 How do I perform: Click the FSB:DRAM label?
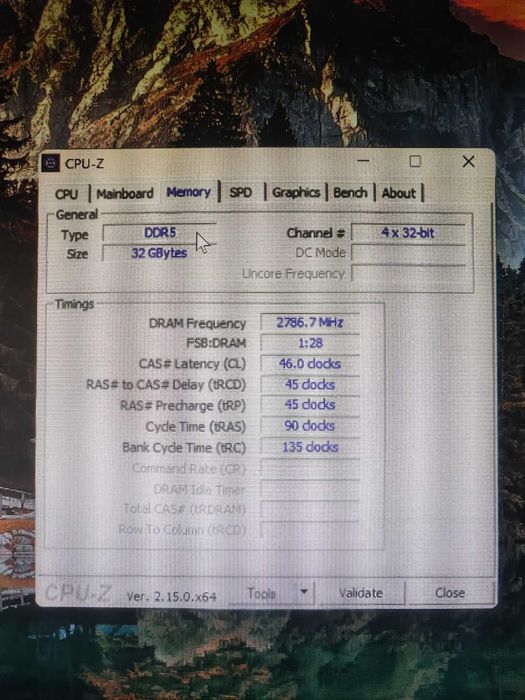(x=216, y=343)
